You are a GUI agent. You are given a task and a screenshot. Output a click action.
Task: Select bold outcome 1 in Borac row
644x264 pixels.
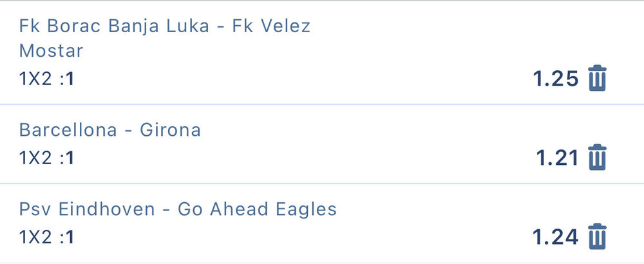pos(71,81)
